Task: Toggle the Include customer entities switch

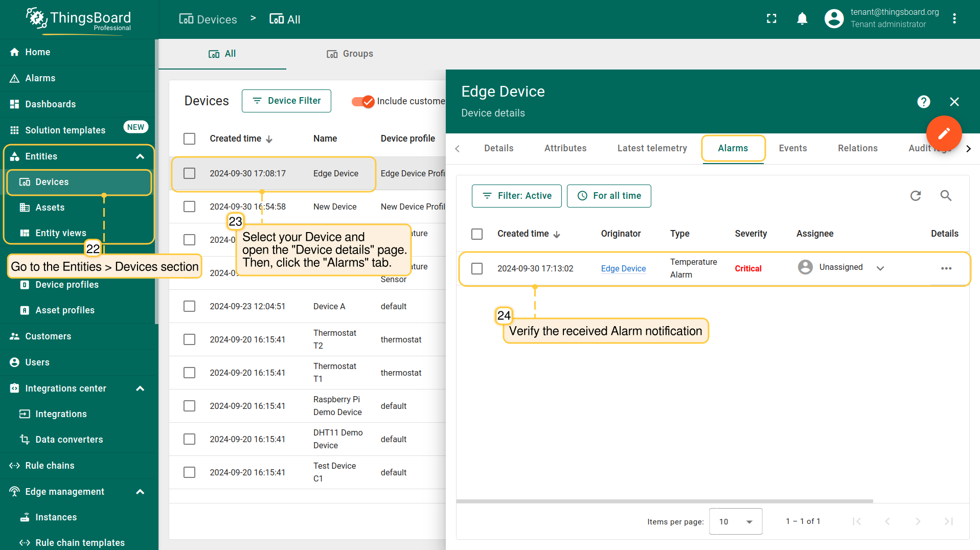Action: tap(363, 101)
